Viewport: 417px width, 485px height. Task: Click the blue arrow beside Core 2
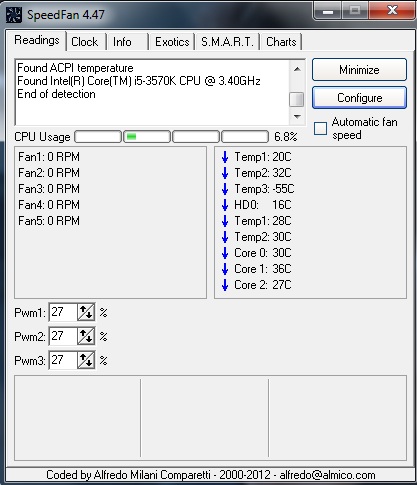tap(225, 285)
